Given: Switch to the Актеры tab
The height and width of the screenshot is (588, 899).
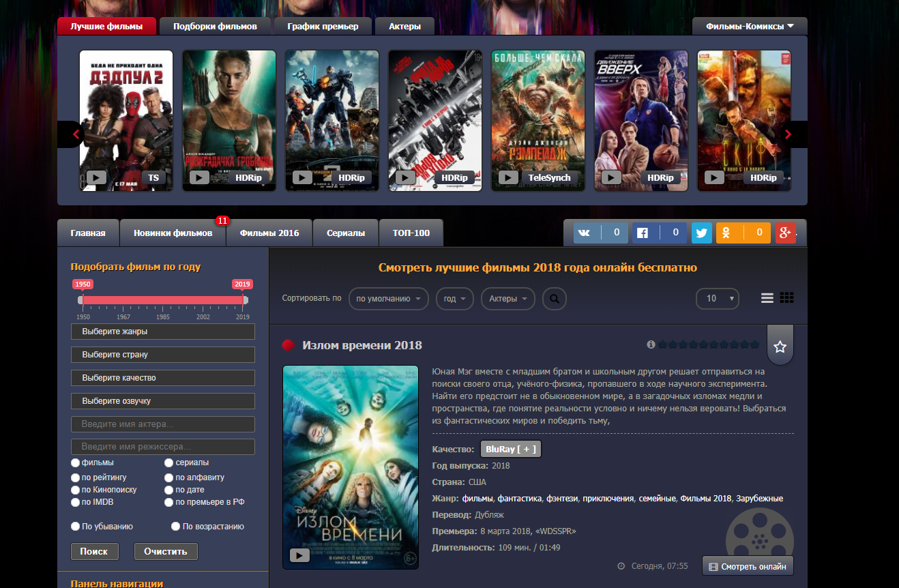Looking at the screenshot, I should coord(404,27).
